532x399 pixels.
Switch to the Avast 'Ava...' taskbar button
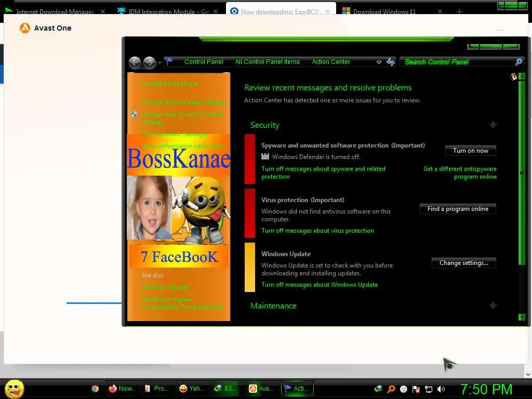262,389
